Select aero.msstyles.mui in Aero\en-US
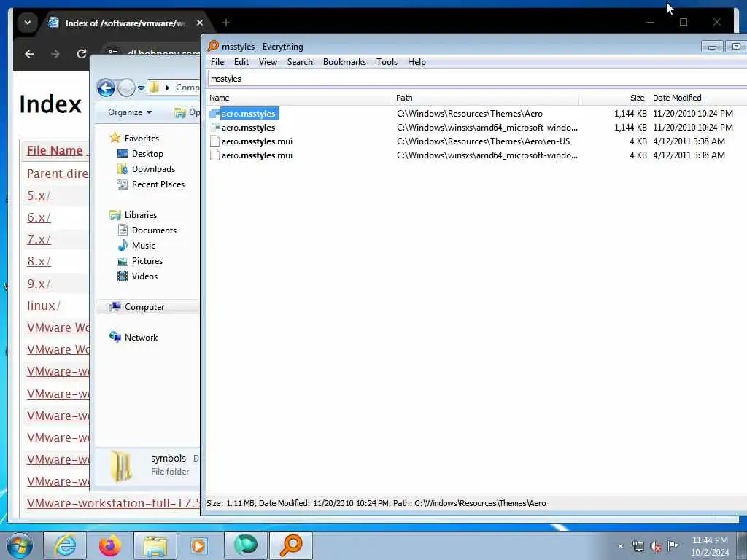This screenshot has height=560, width=747. (257, 141)
